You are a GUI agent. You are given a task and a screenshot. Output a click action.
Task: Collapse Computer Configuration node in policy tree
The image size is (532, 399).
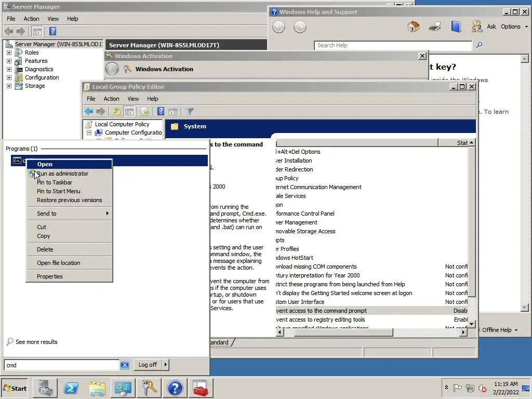(89, 132)
